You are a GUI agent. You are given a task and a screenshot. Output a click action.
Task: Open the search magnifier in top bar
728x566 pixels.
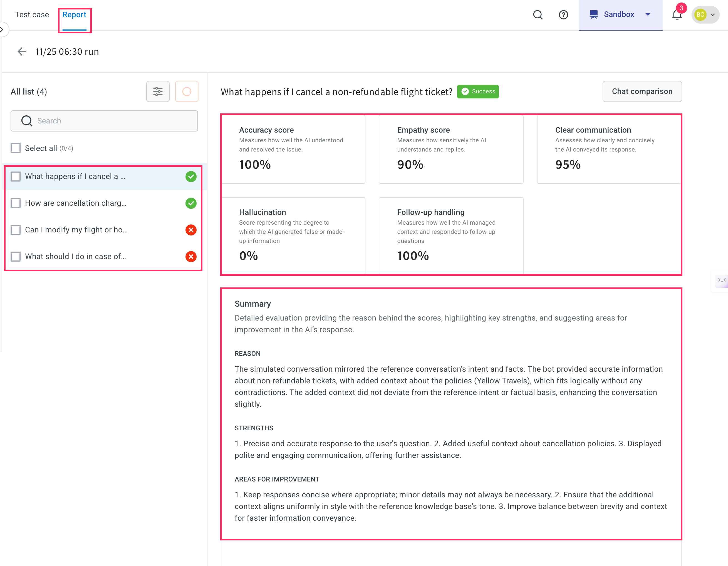pyautogui.click(x=538, y=15)
